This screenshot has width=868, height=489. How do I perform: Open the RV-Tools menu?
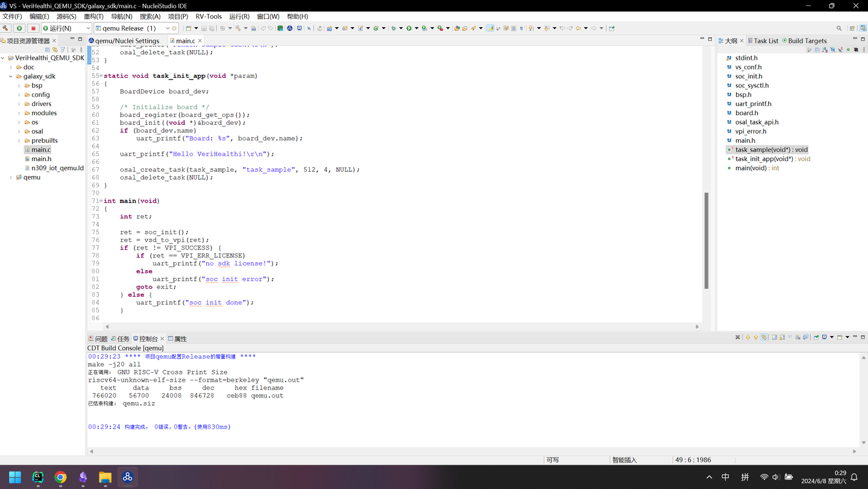point(209,16)
